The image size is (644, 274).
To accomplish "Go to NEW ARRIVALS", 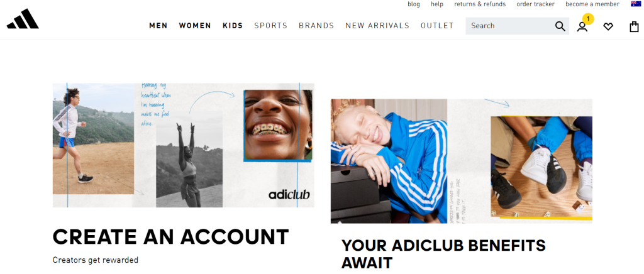I will pos(377,25).
